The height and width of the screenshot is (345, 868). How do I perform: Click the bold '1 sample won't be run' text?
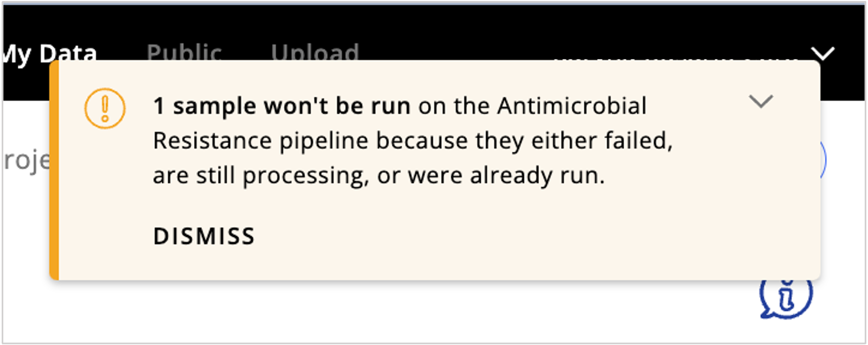click(x=281, y=105)
